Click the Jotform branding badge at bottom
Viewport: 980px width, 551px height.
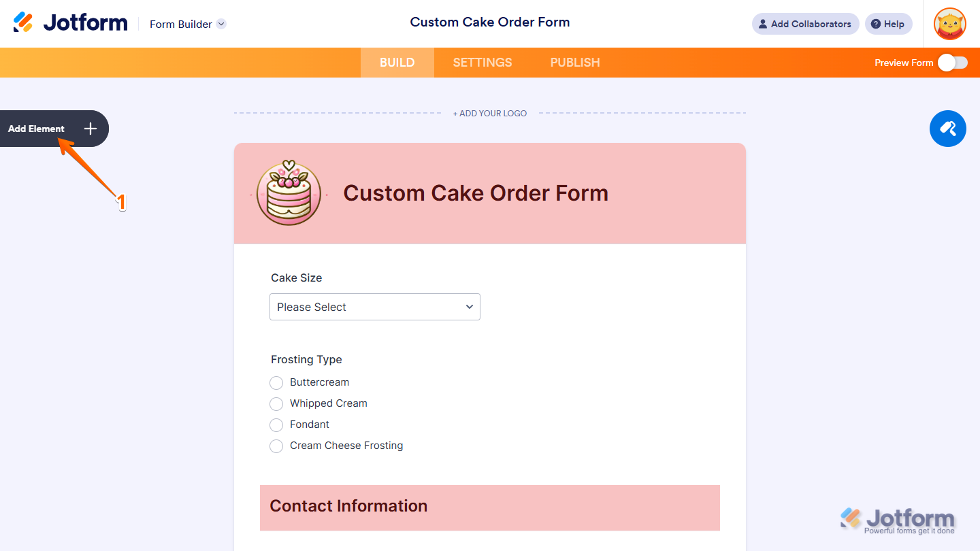pos(898,521)
